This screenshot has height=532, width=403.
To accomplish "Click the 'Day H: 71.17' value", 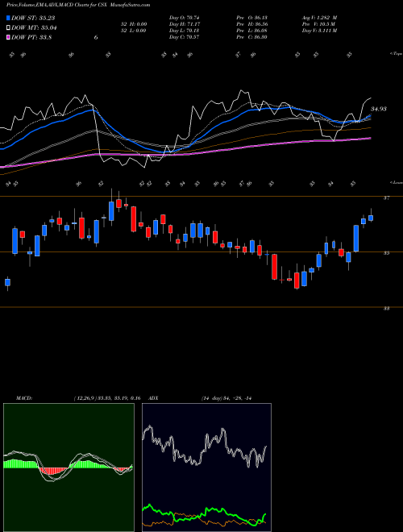I will (x=185, y=24).
